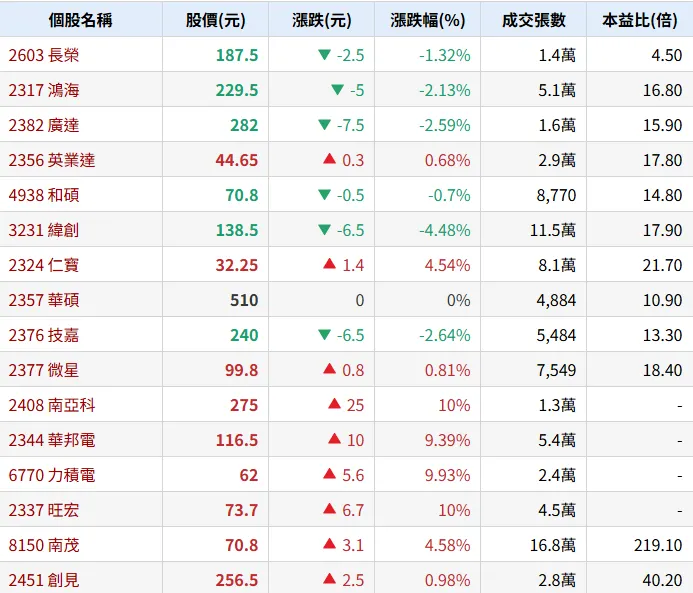This screenshot has width=693, height=593.
Task: Click the 7,549 volume for 微星
Action: click(x=556, y=370)
